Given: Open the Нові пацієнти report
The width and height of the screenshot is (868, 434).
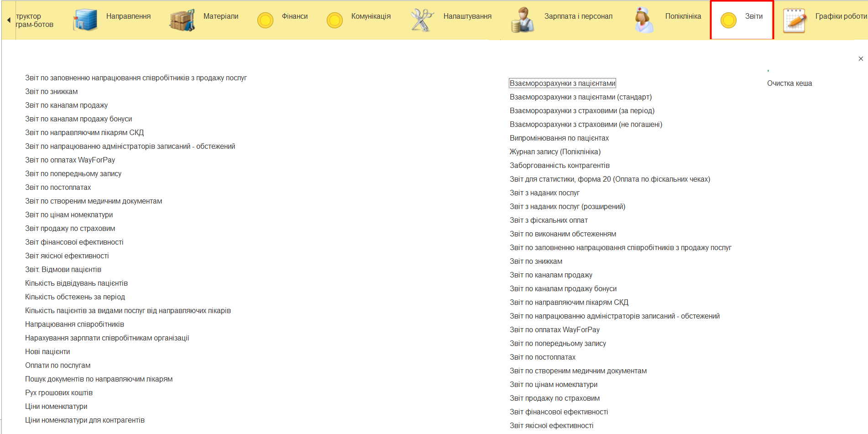Looking at the screenshot, I should (47, 352).
